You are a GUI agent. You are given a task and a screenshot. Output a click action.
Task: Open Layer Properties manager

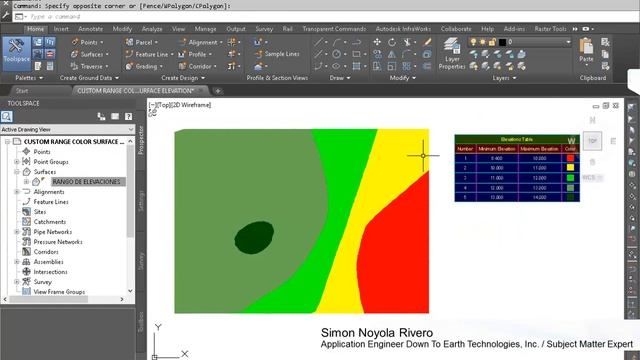click(452, 54)
